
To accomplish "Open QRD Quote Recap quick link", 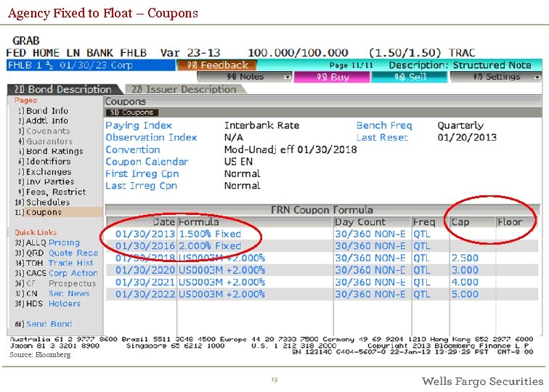I will 57,253.
